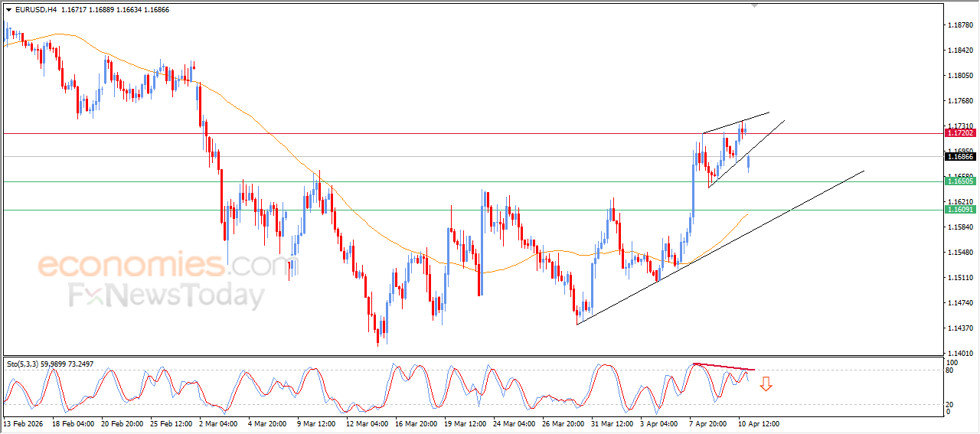Click the stochastic 80 level label
This screenshot has width=980, height=434.
950,370
